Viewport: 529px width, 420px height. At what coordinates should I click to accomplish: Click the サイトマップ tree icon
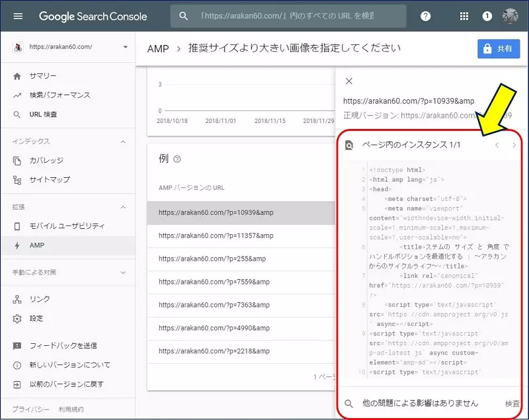[17, 180]
